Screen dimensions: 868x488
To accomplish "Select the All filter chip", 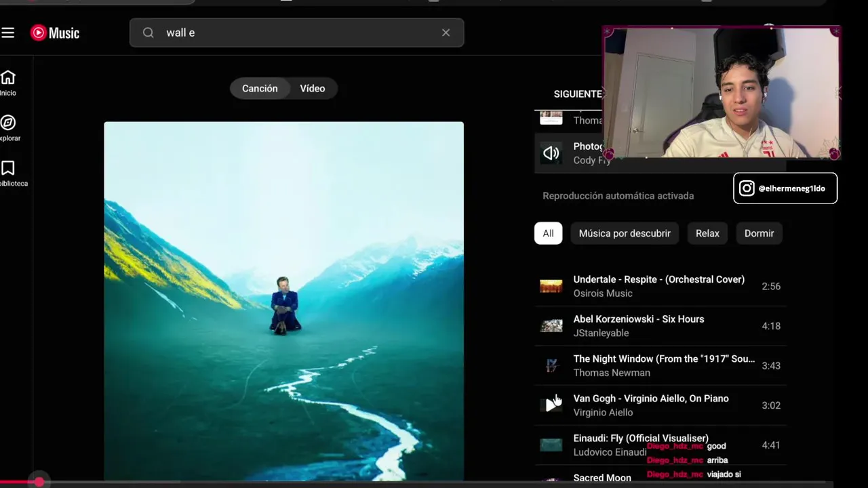I will (548, 233).
